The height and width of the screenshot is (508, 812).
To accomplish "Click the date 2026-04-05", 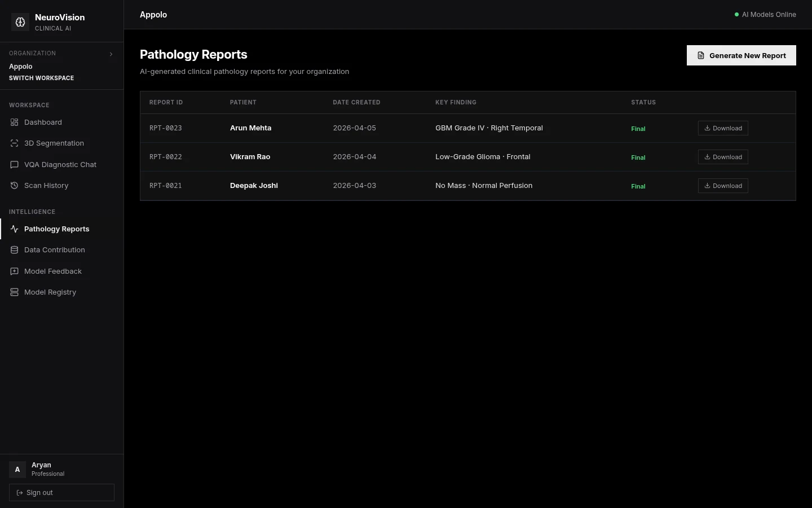I will [x=354, y=128].
